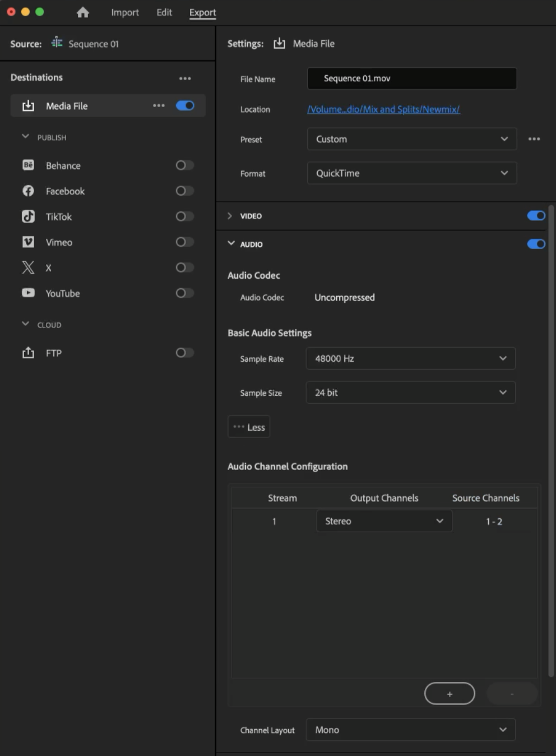Screen dimensions: 556x756
Task: Collapse the Cloud section
Action: click(x=25, y=324)
